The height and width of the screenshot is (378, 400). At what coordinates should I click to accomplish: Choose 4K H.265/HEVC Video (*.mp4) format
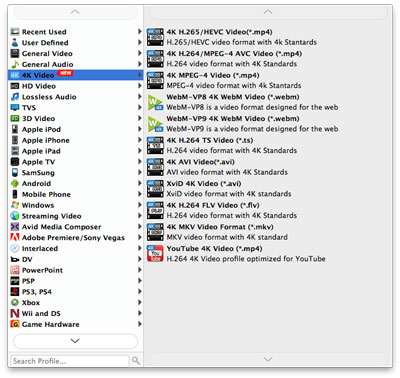[x=268, y=37]
